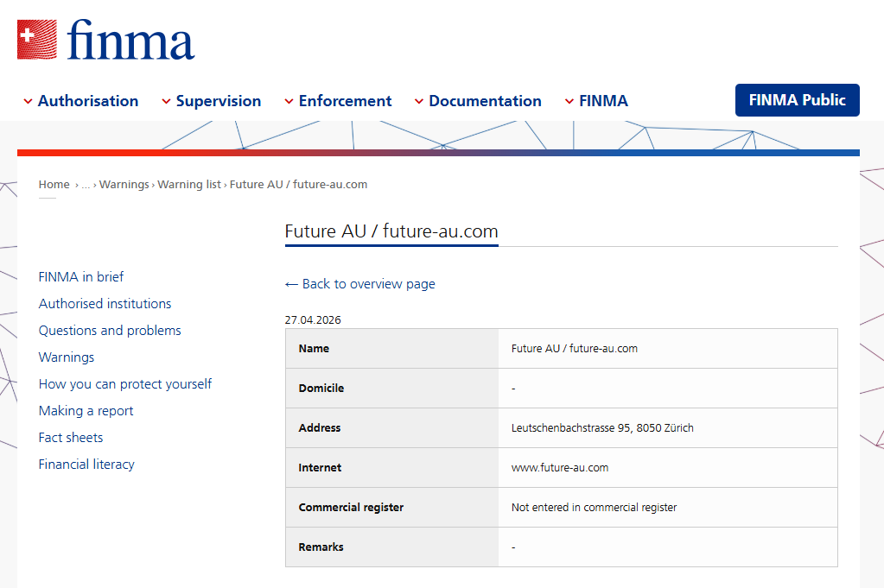
Task: Click the Name value Future AU / future-au.com
Action: 575,349
